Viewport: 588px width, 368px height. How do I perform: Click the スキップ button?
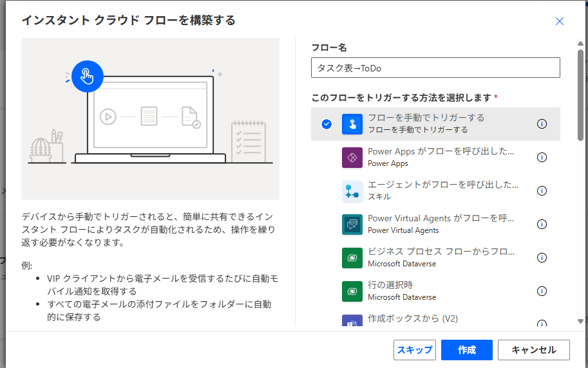tap(414, 350)
